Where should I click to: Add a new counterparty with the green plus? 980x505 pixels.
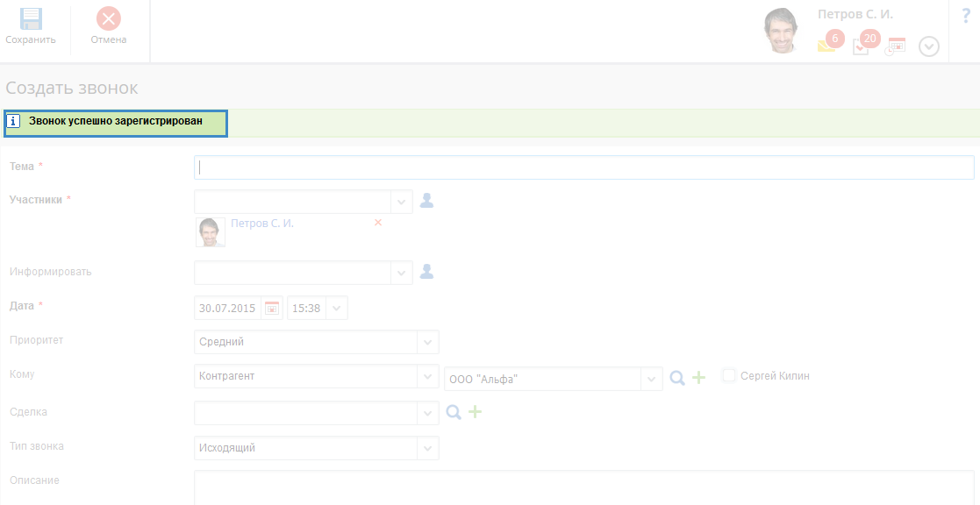pos(698,377)
